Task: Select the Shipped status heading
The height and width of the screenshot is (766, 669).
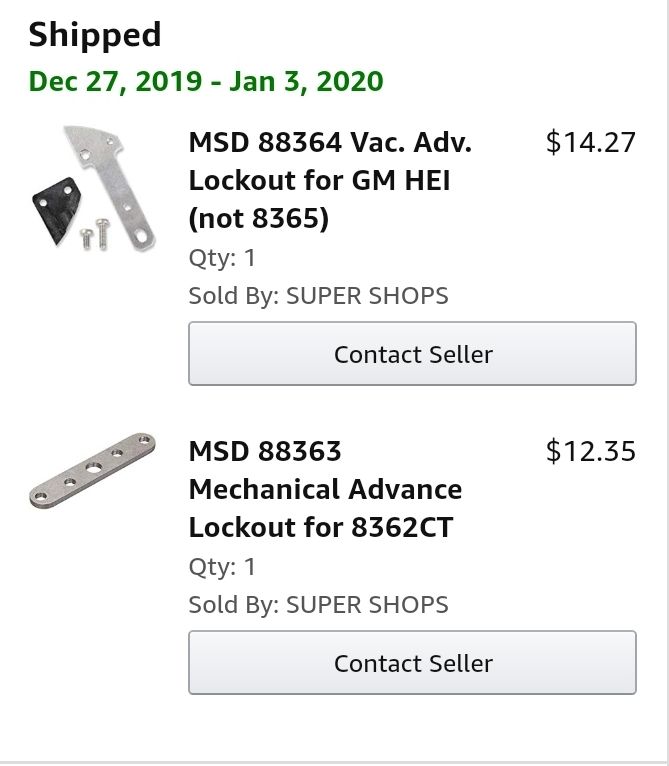Action: 95,35
